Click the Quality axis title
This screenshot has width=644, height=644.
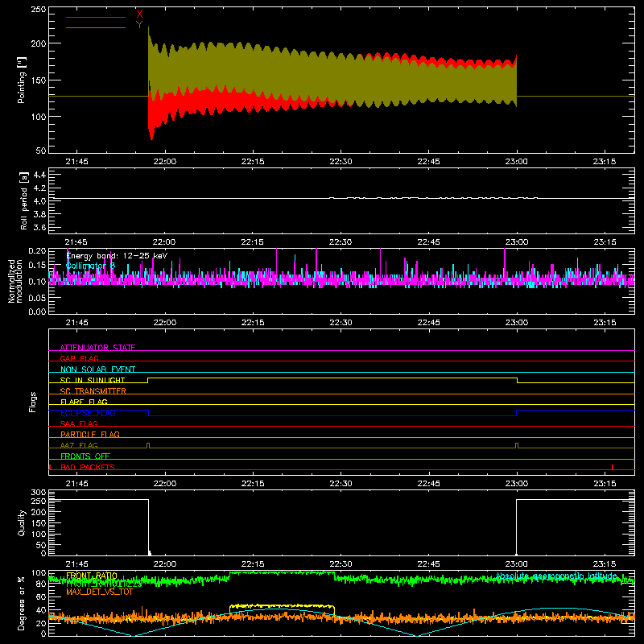coord(22,522)
